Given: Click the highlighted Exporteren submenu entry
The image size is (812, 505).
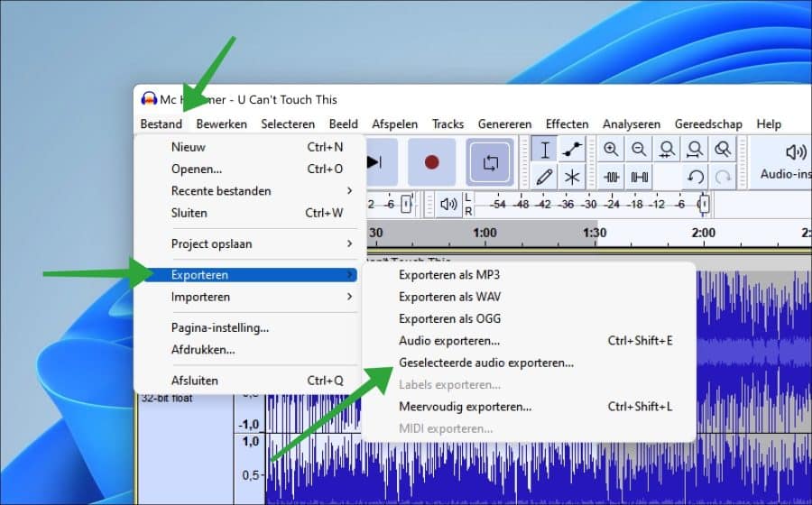Looking at the screenshot, I should click(x=250, y=275).
